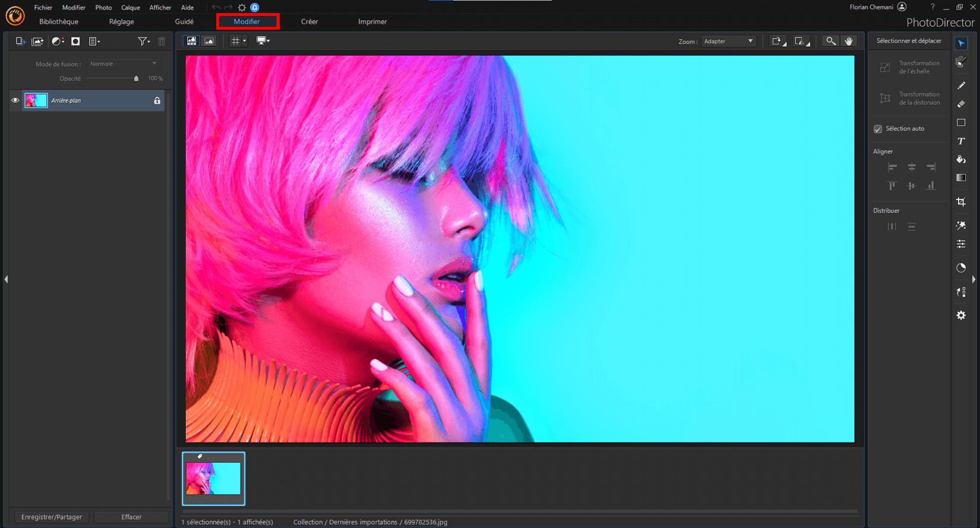The image size is (980, 528).
Task: Collapse the right panel with the arrow
Action: point(973,279)
